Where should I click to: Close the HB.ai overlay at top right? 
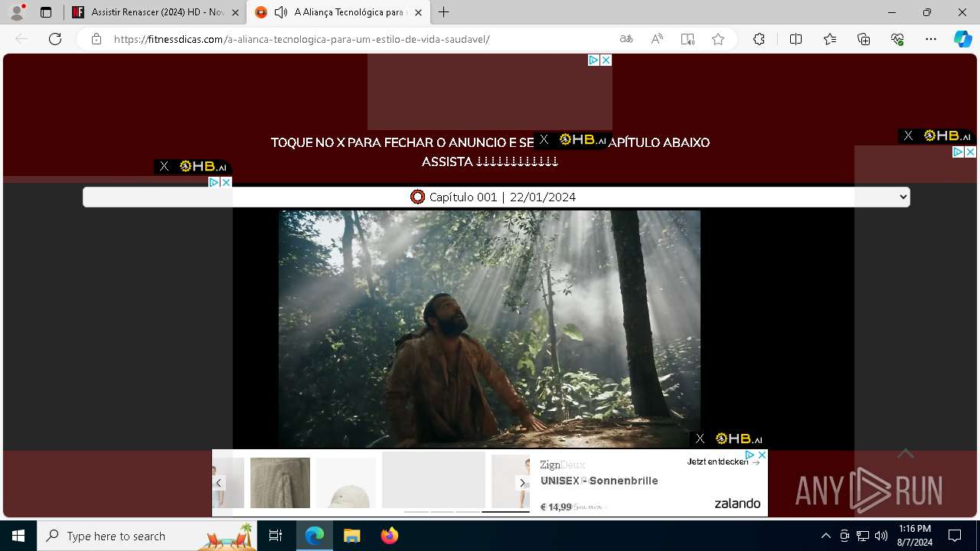pos(908,135)
